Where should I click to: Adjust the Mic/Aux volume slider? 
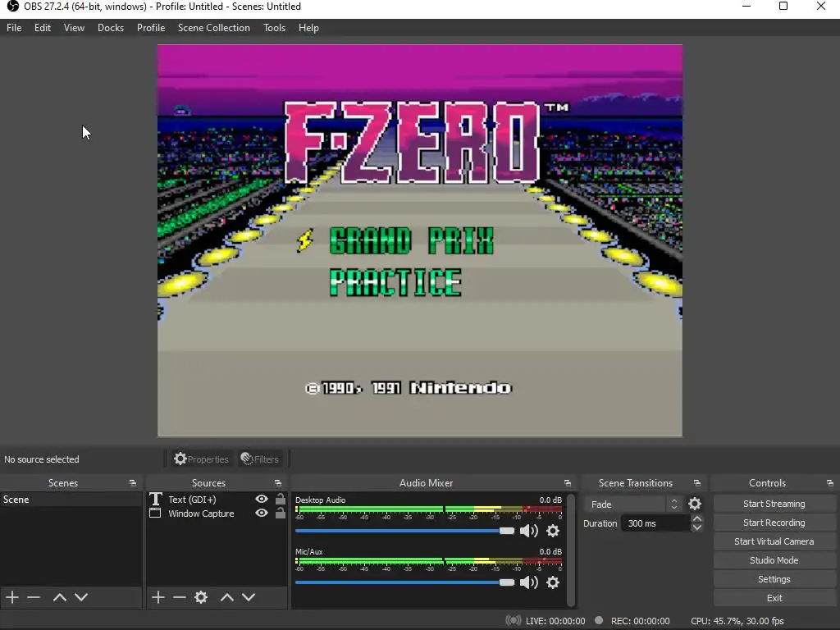pyautogui.click(x=404, y=582)
